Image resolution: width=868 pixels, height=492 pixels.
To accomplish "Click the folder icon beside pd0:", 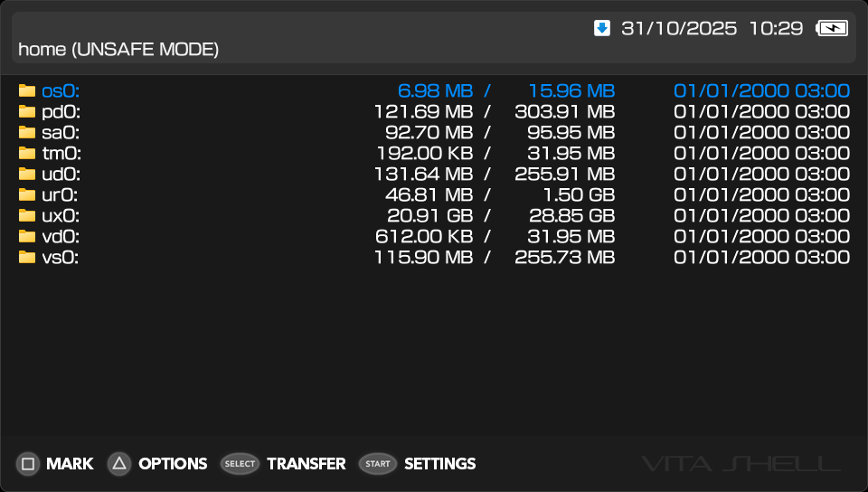I will pyautogui.click(x=26, y=111).
